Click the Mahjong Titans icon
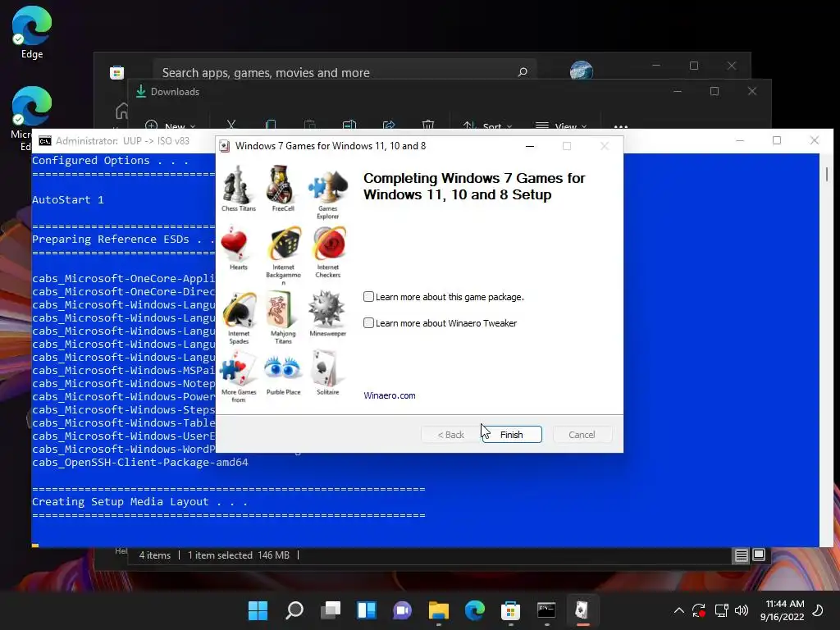Image resolution: width=840 pixels, height=630 pixels. (281, 309)
